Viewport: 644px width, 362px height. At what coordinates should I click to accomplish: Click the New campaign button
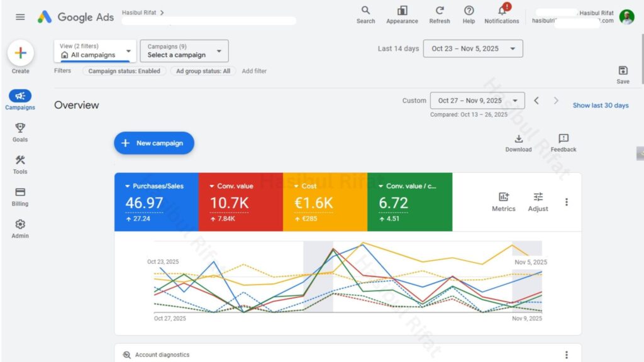tap(154, 143)
